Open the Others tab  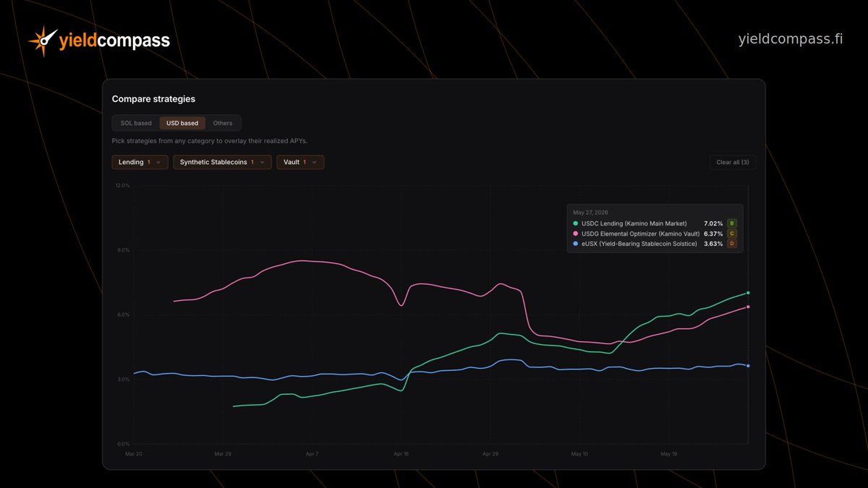point(223,123)
